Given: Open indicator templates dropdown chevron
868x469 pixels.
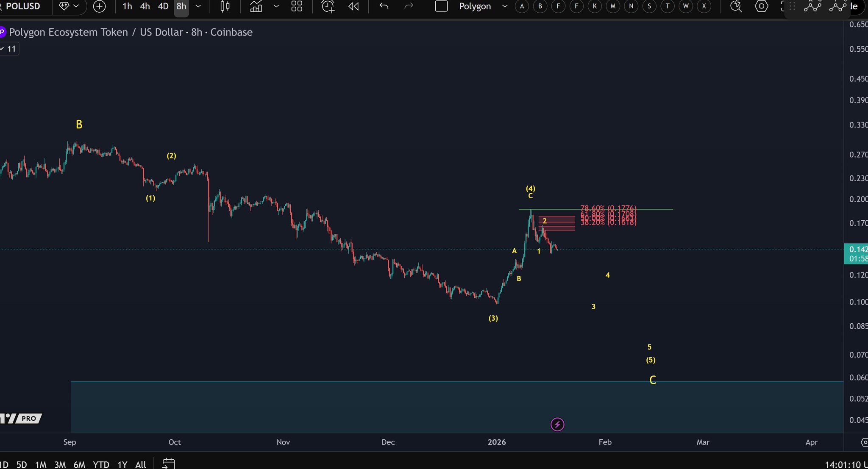Looking at the screenshot, I should point(276,6).
